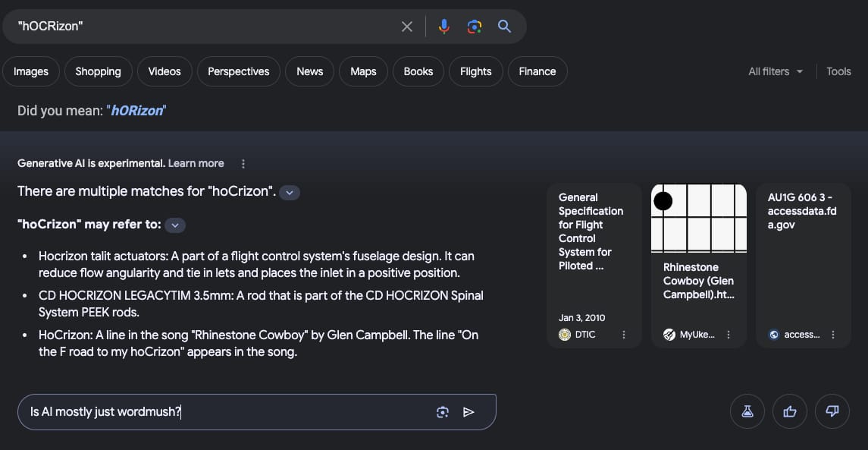Click the DTIC source favicon
The width and height of the screenshot is (868, 450).
click(565, 335)
